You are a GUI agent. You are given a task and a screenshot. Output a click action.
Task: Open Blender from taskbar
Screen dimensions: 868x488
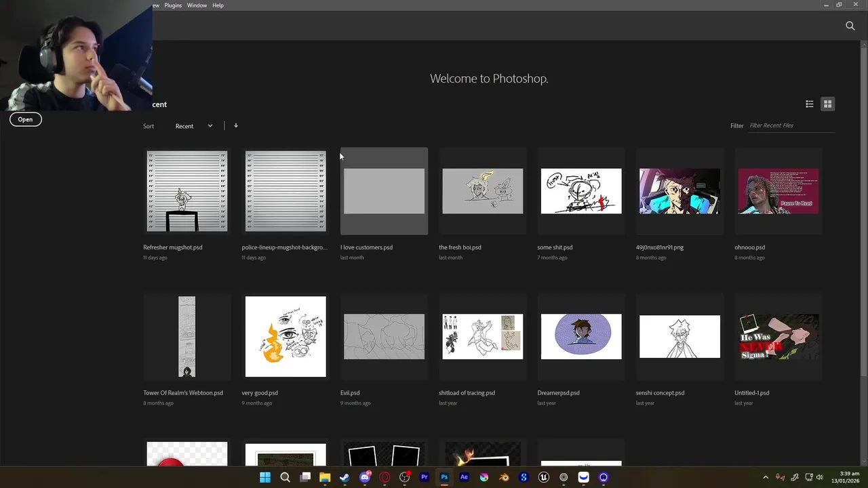(x=504, y=477)
